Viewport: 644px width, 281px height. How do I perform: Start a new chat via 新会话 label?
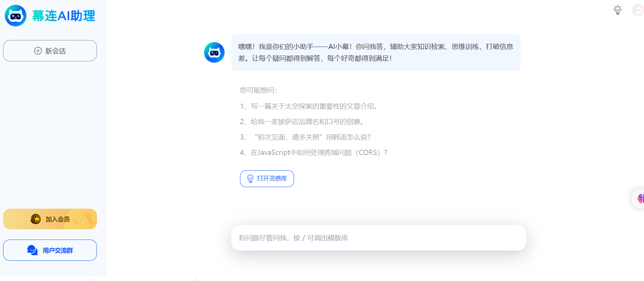click(x=55, y=51)
